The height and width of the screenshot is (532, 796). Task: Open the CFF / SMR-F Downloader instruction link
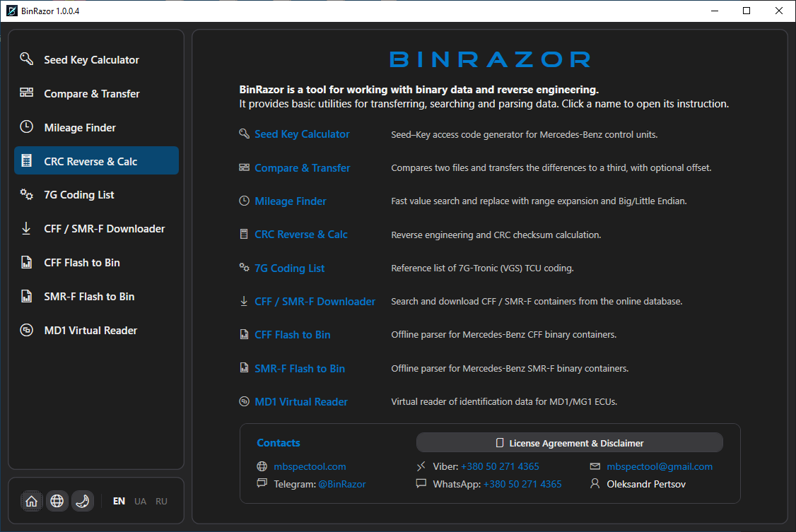(315, 301)
